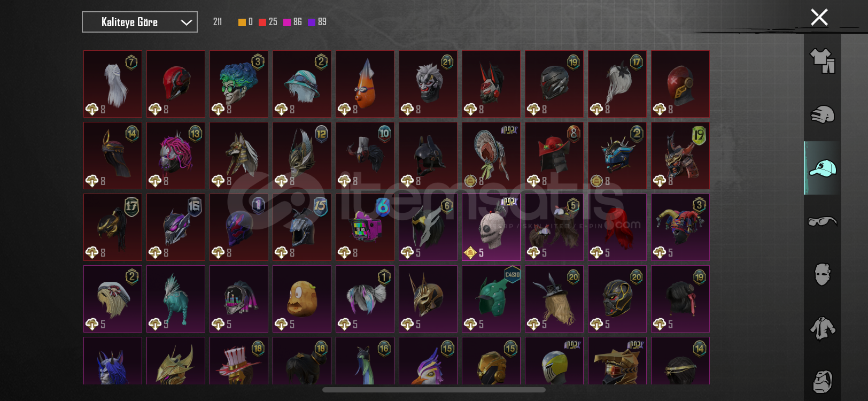
Task: Expand sort options via chevron arrow
Action: click(x=186, y=22)
